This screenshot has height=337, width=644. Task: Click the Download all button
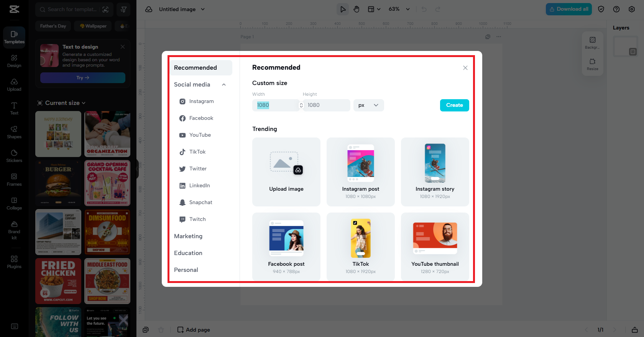pos(568,9)
